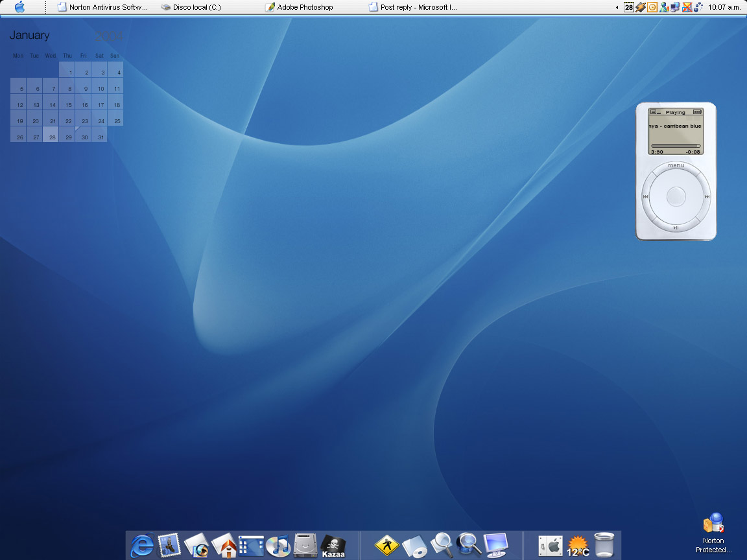Click the iPod Playing status screen header
The image size is (747, 560).
tap(676, 112)
